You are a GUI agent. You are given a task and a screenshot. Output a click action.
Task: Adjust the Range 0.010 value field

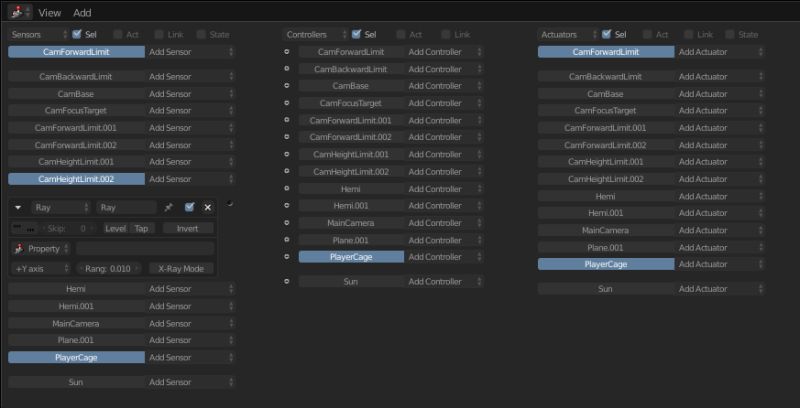[109, 269]
